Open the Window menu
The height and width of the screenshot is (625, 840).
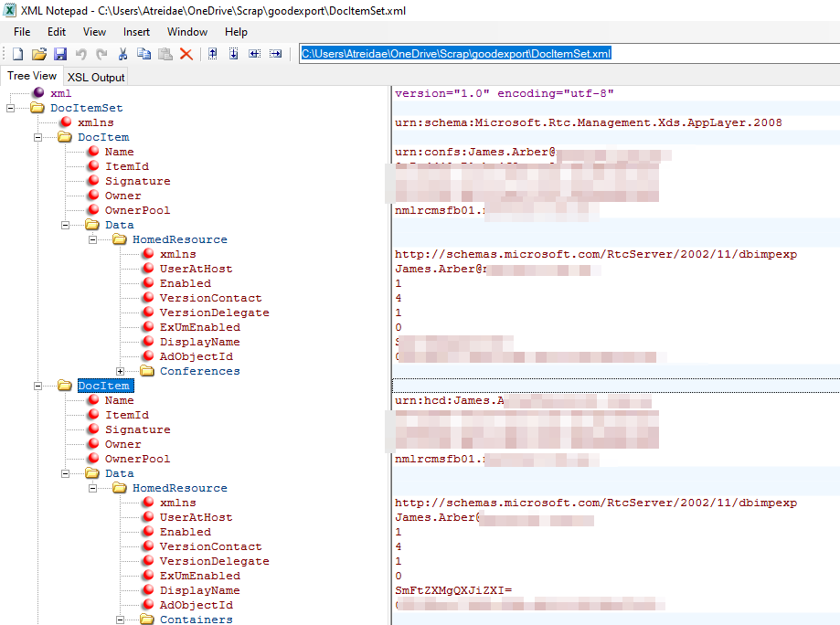pos(187,32)
